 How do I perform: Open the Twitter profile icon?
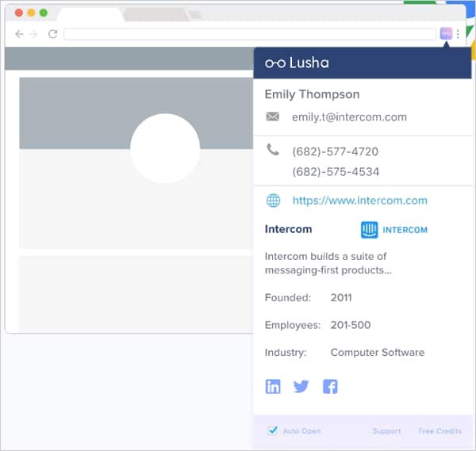[301, 387]
